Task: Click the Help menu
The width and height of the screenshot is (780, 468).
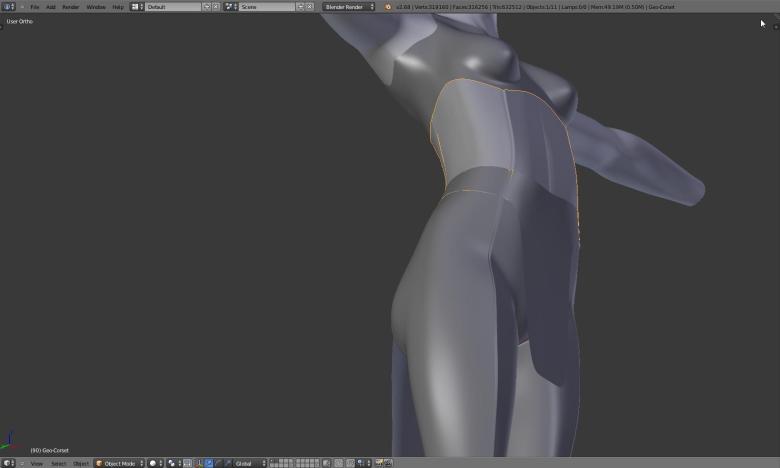Action: pos(118,7)
